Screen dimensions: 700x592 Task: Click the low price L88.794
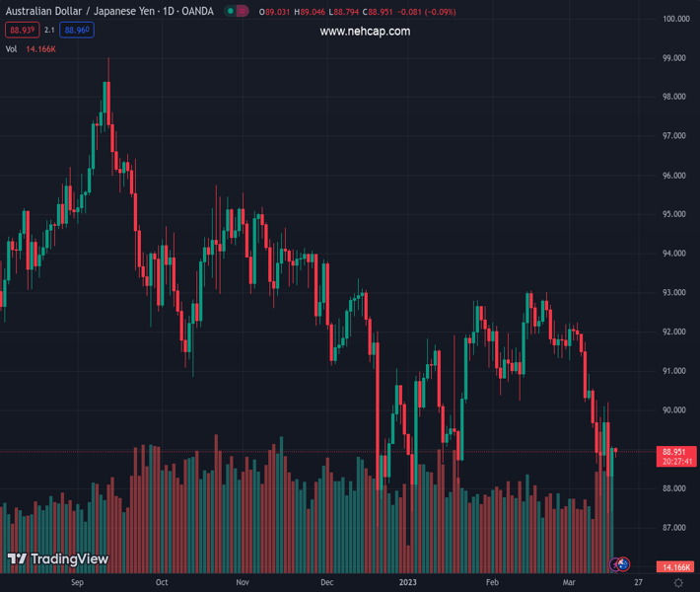coord(344,12)
